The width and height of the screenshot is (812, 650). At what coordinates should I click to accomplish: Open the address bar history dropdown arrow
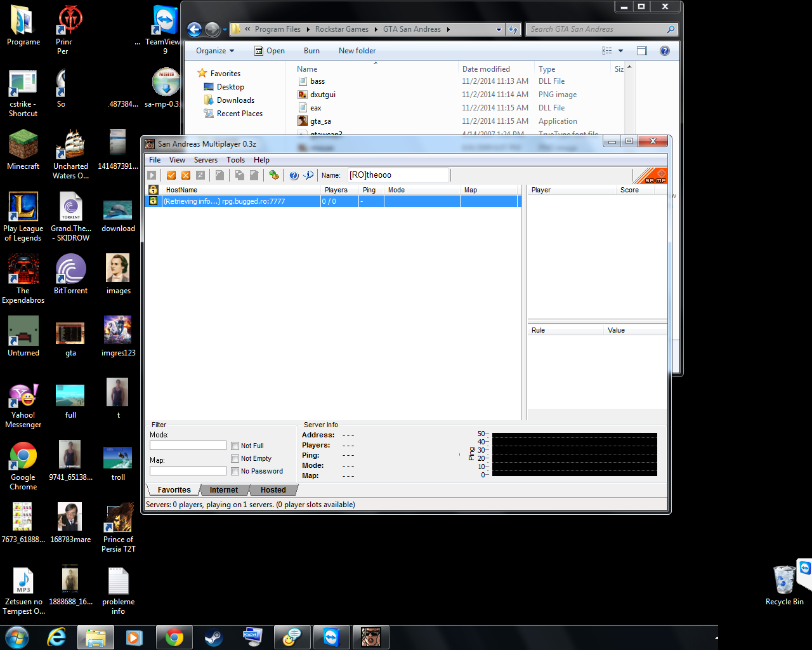coord(499,29)
